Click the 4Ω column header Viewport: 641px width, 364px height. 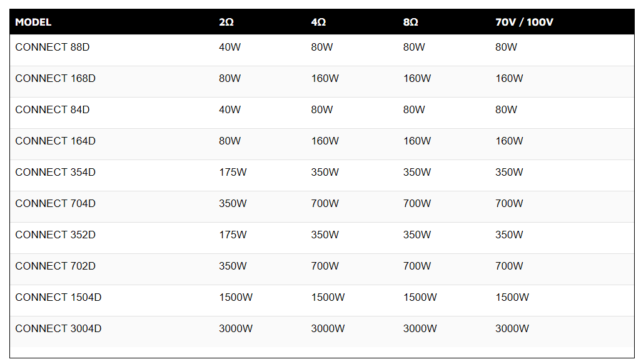318,22
